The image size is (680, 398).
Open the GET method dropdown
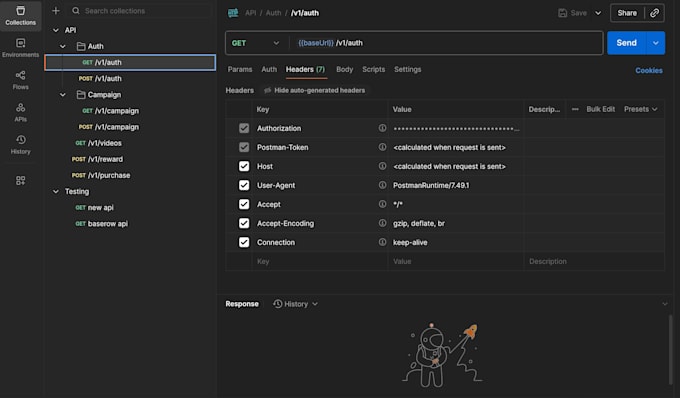pos(256,43)
